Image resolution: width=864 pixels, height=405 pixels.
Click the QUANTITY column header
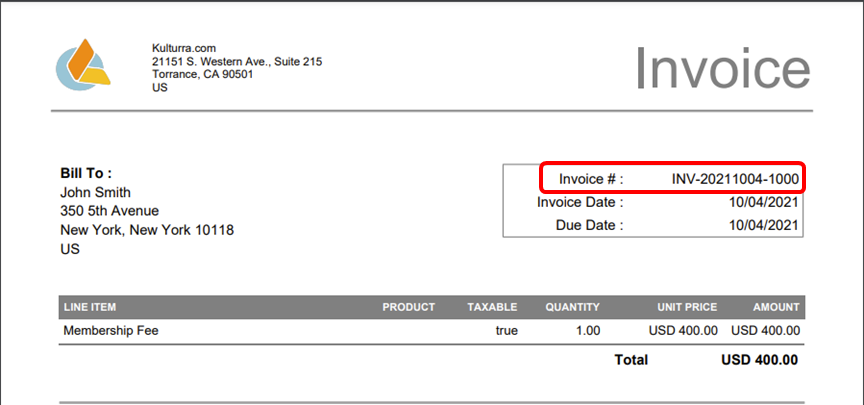pos(572,307)
